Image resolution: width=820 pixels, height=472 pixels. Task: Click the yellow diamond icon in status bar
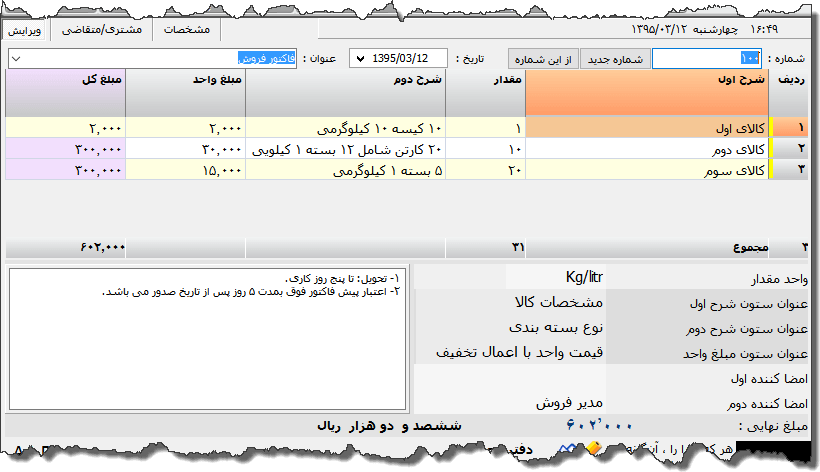(593, 449)
